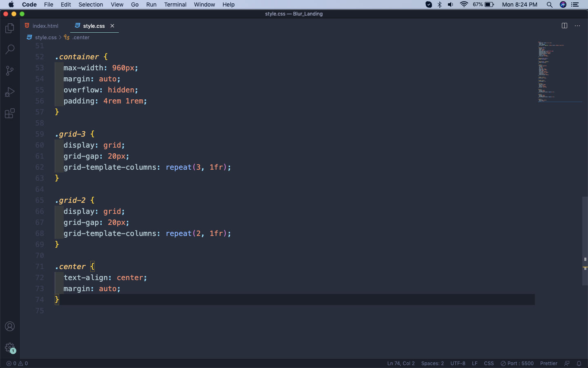Screen dimensions: 588x368
Task: Open the Apple menu
Action: (11, 4)
